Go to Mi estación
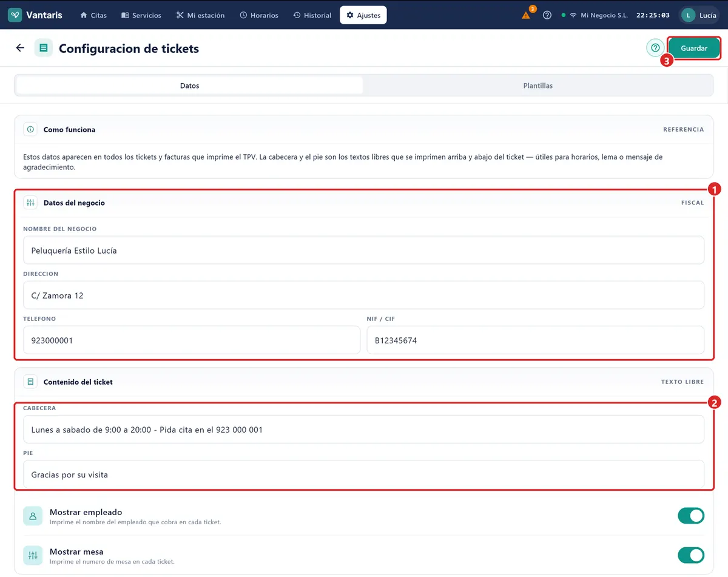 200,15
